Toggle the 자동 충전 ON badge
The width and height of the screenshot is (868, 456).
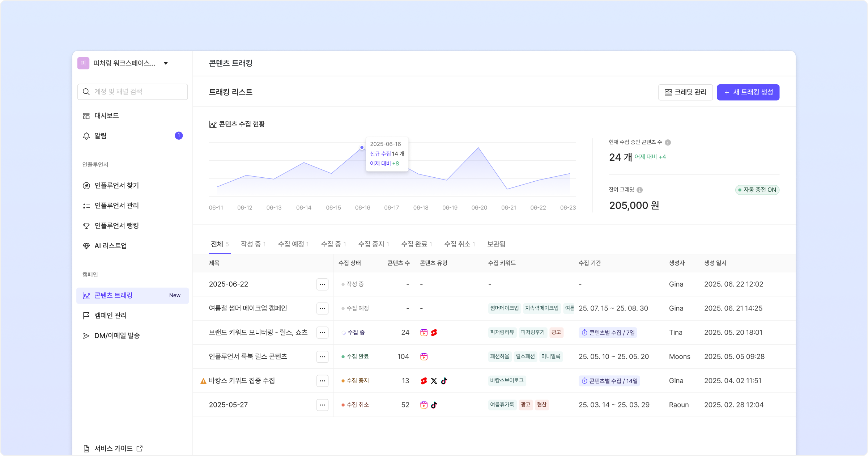[x=757, y=190]
